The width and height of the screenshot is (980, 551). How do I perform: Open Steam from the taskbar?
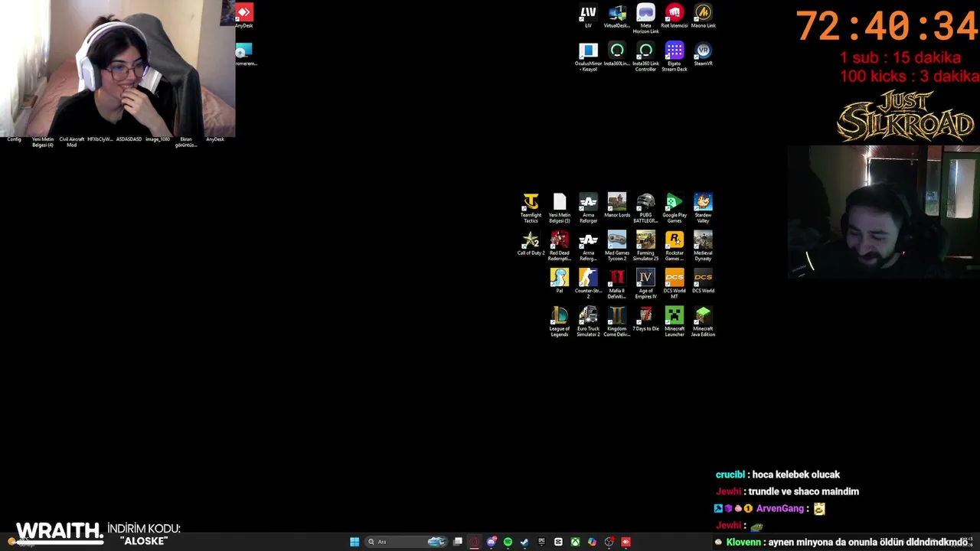(x=524, y=542)
